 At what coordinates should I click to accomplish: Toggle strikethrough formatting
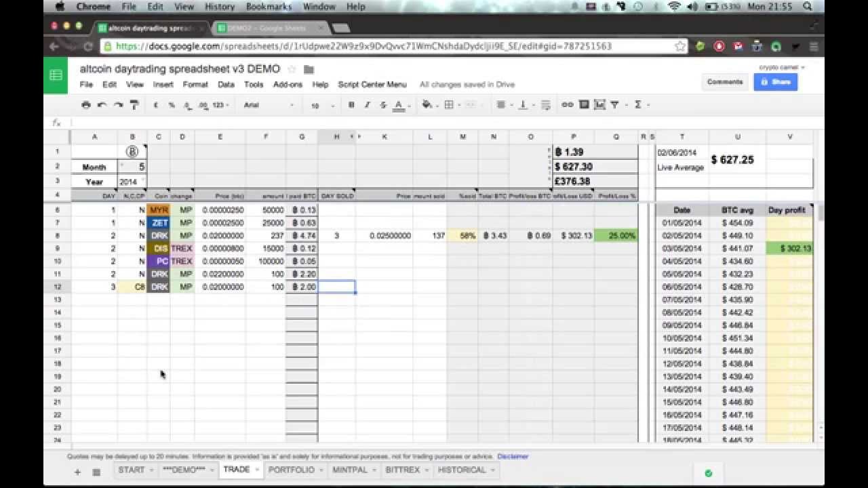click(383, 105)
